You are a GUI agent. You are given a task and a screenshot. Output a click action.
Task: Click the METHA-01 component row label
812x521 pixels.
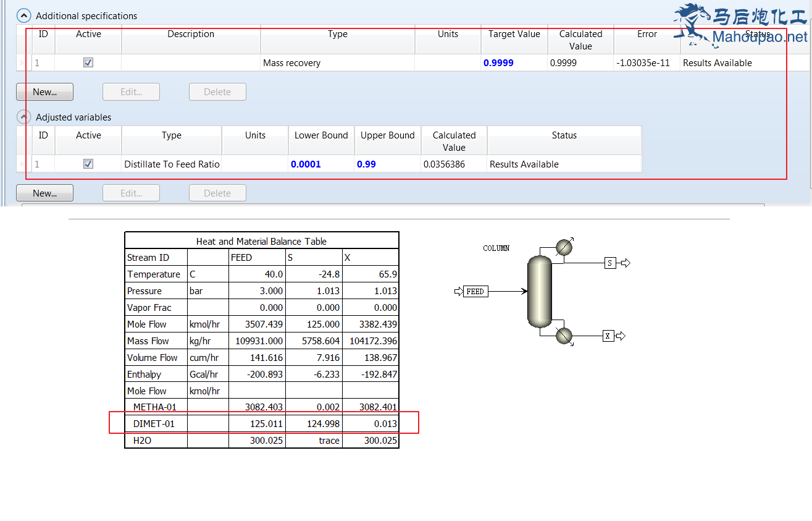point(154,407)
